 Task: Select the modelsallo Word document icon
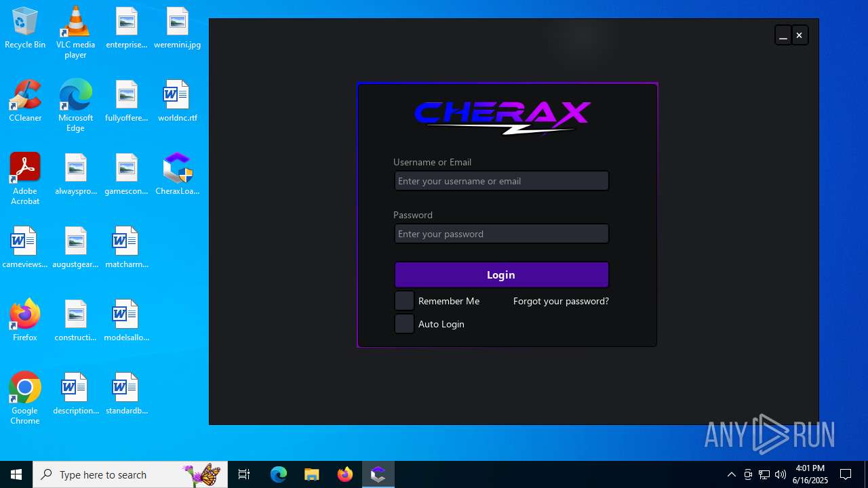click(126, 321)
